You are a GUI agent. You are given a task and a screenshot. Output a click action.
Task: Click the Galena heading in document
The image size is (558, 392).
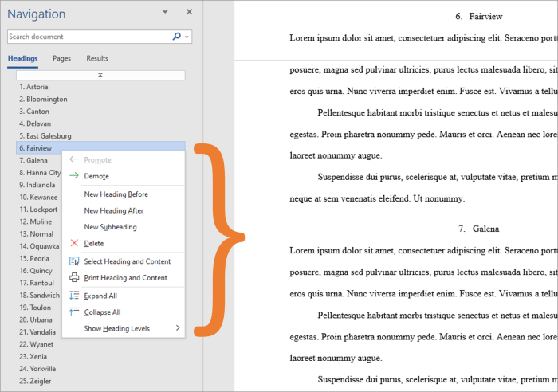click(485, 229)
